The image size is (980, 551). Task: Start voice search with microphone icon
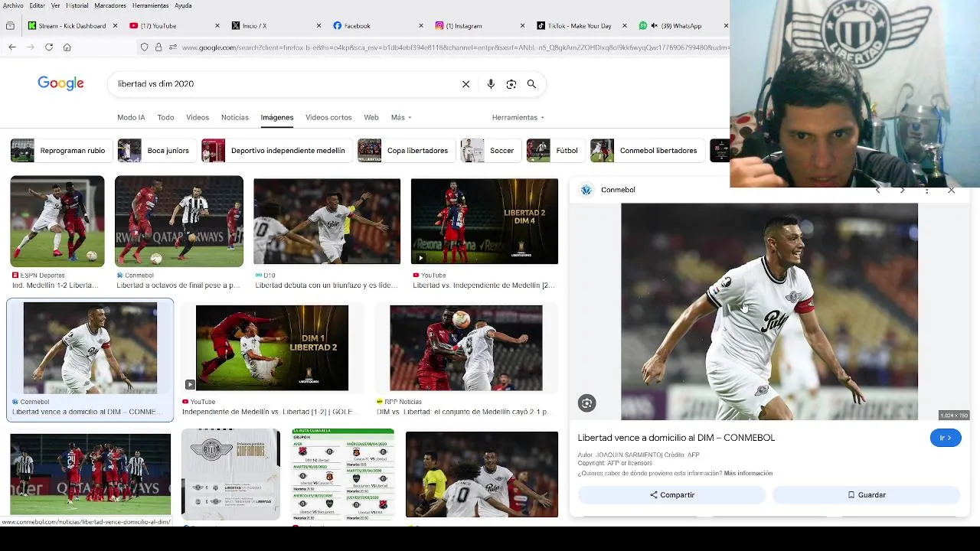(491, 84)
